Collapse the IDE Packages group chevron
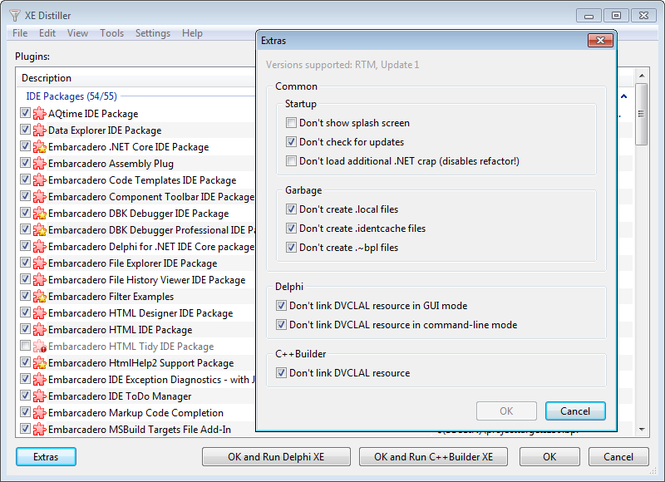The height and width of the screenshot is (482, 665). 624,96
